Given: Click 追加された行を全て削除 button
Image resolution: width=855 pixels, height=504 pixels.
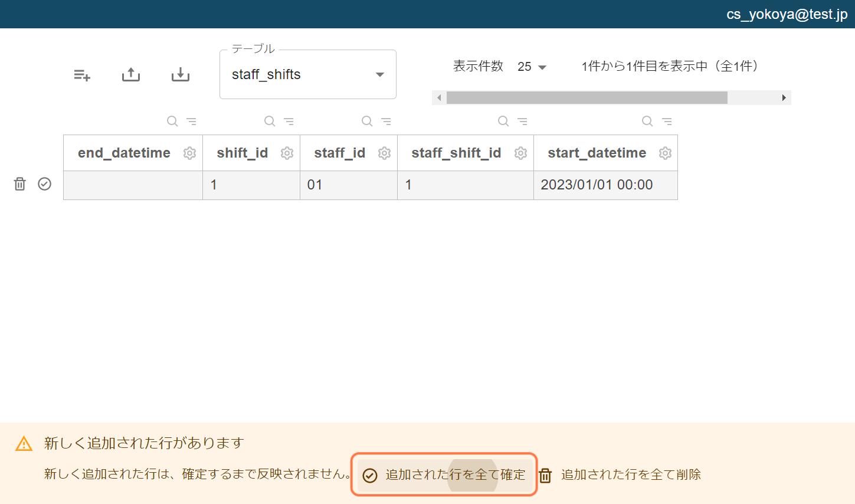Looking at the screenshot, I should tap(620, 475).
